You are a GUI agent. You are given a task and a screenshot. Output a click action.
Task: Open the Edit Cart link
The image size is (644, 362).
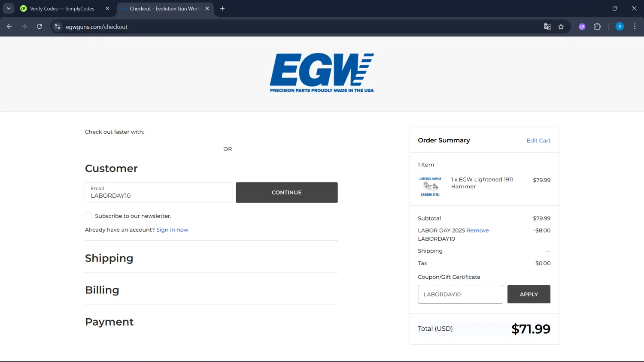tap(538, 141)
